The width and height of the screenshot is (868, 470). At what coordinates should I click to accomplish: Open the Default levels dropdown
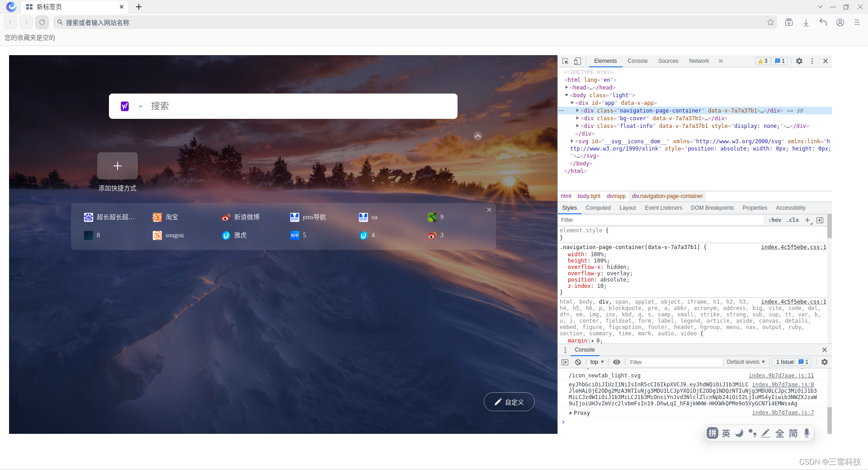point(745,362)
